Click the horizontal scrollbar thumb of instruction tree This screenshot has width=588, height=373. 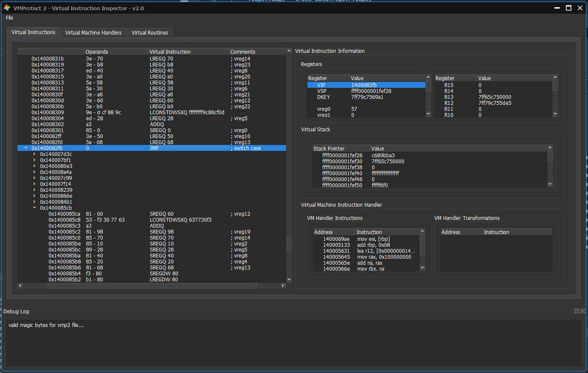point(152,286)
